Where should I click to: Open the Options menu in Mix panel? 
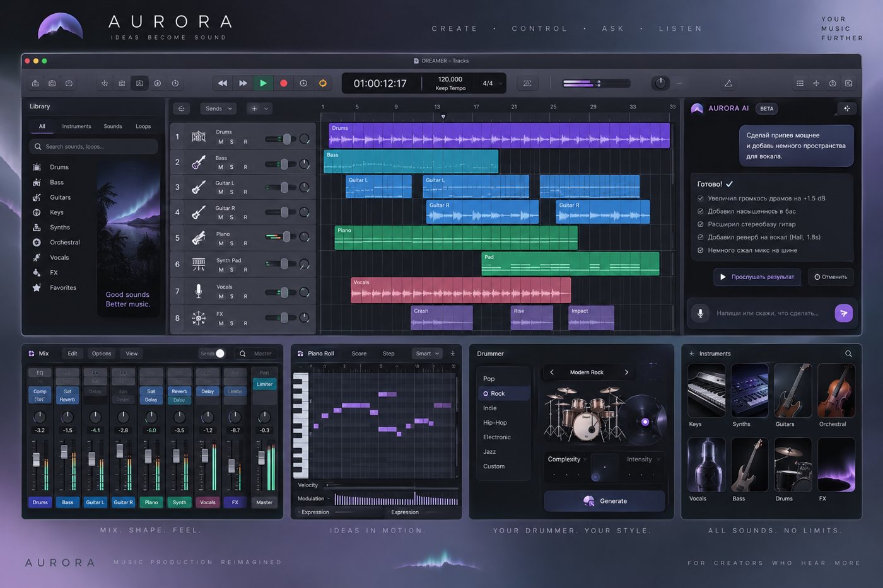pyautogui.click(x=102, y=354)
